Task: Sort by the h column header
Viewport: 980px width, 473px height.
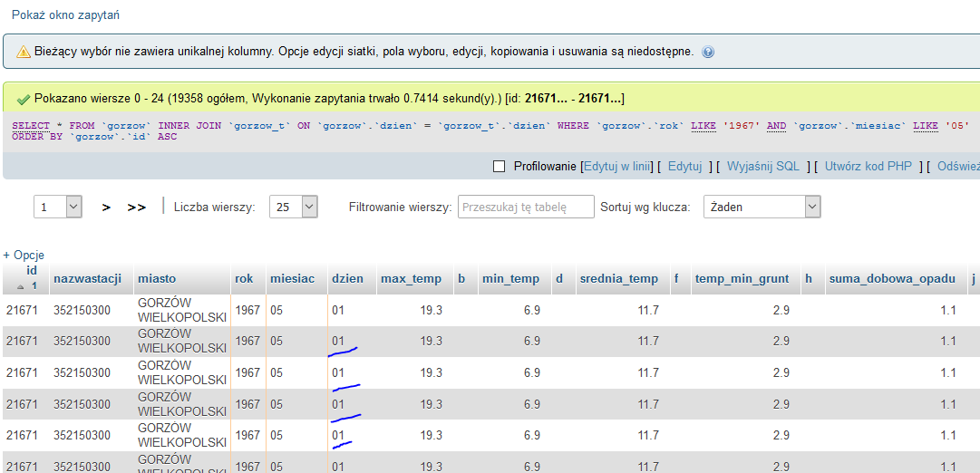Action: [809, 279]
